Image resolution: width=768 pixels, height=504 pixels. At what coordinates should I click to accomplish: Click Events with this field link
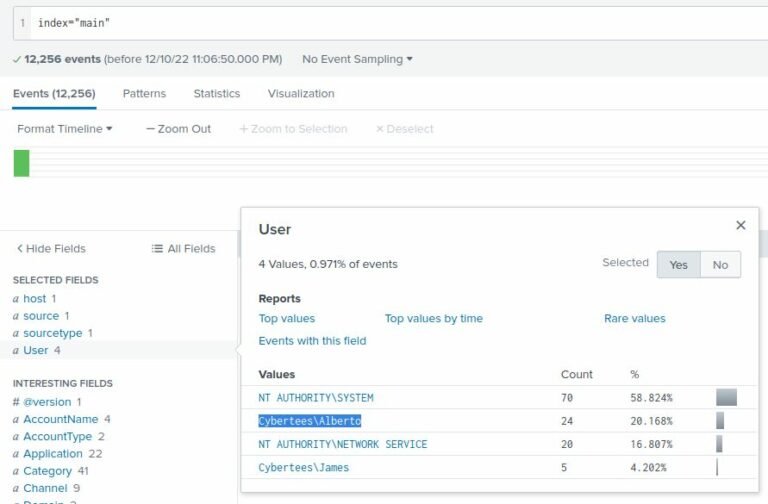pos(312,340)
